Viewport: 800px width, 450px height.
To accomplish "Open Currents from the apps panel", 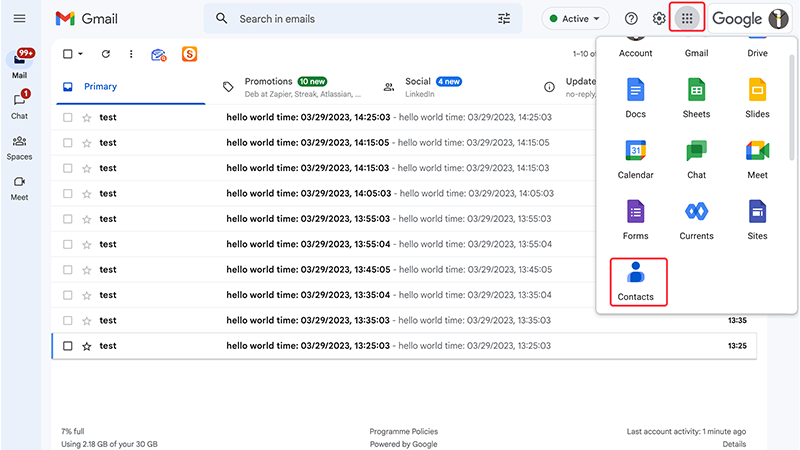I will [x=696, y=220].
